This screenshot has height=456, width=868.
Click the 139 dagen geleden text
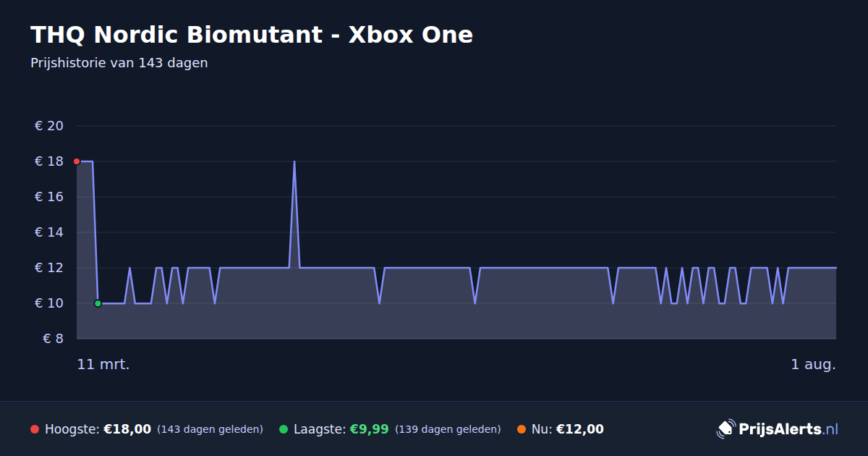click(x=448, y=429)
